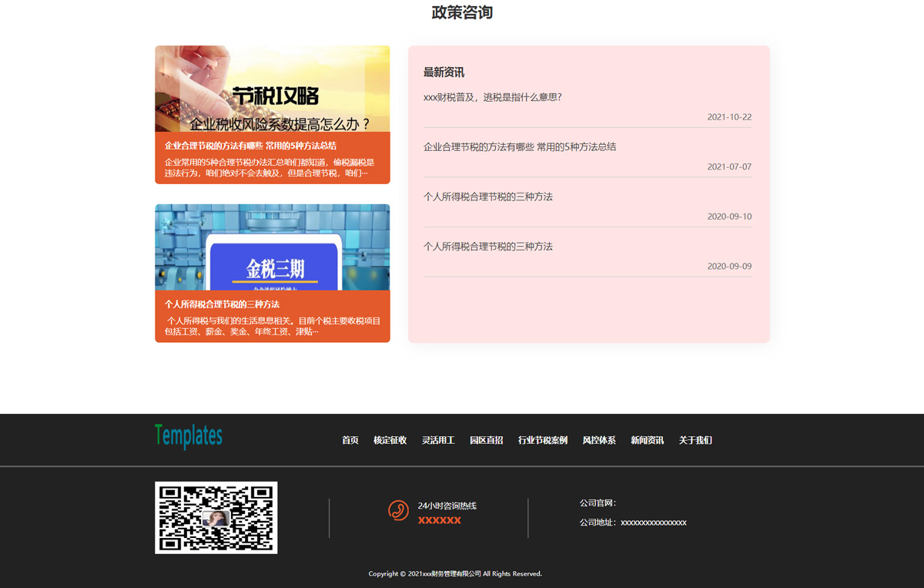Viewport: 924px width, 588px height.
Task: Open the 个人所得税 article dated 2020-09-09
Action: pyautogui.click(x=488, y=247)
